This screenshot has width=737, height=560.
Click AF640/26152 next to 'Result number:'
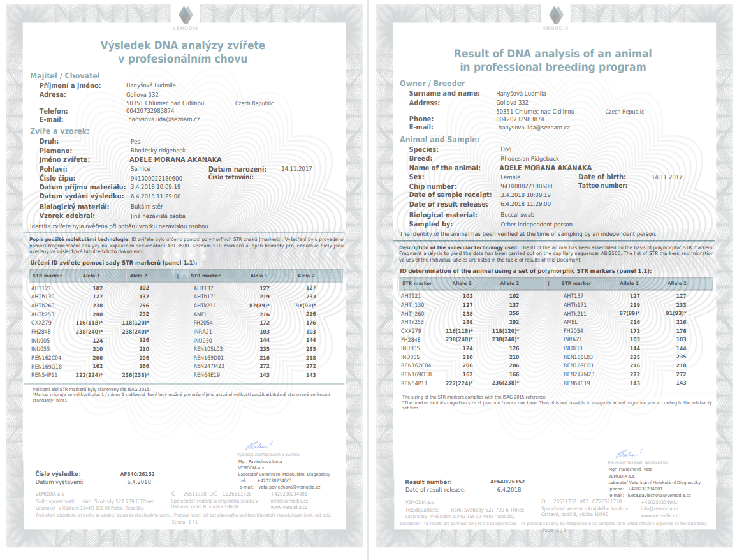pyautogui.click(x=507, y=482)
